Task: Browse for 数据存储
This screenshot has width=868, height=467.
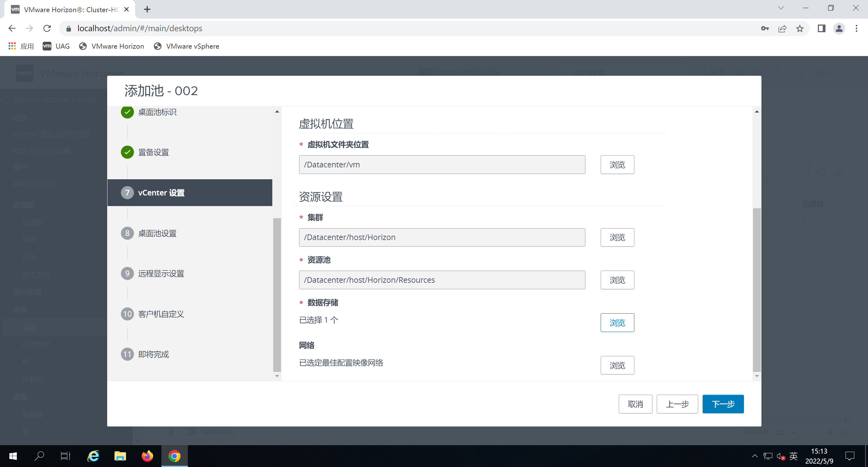Action: pyautogui.click(x=617, y=323)
